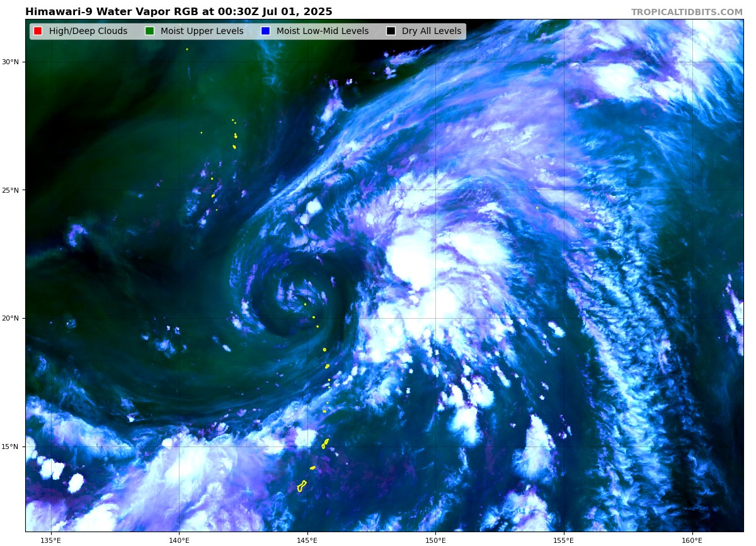Click the 'High/Deep Clouds' legend label
This screenshot has width=756, height=546.
click(x=87, y=31)
